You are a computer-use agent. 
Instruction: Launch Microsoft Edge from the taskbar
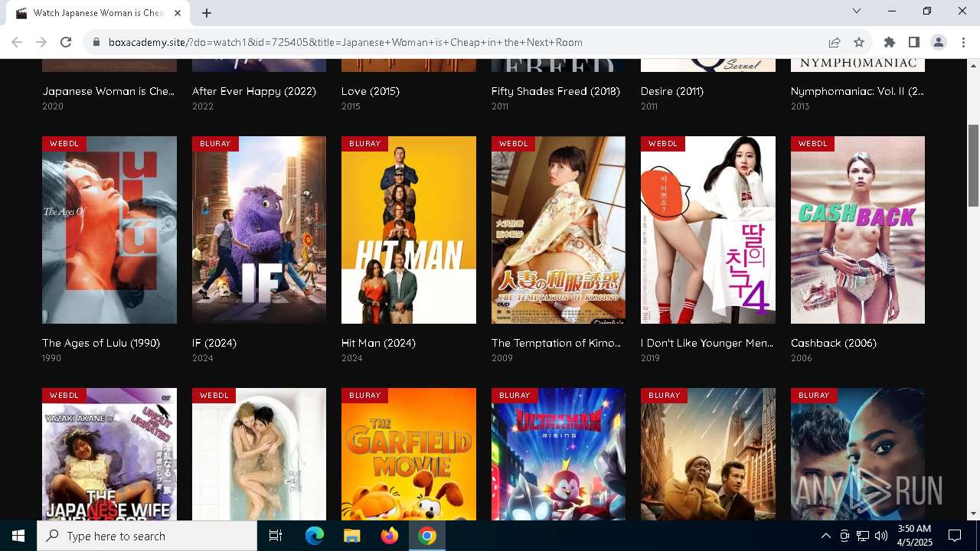coord(314,536)
